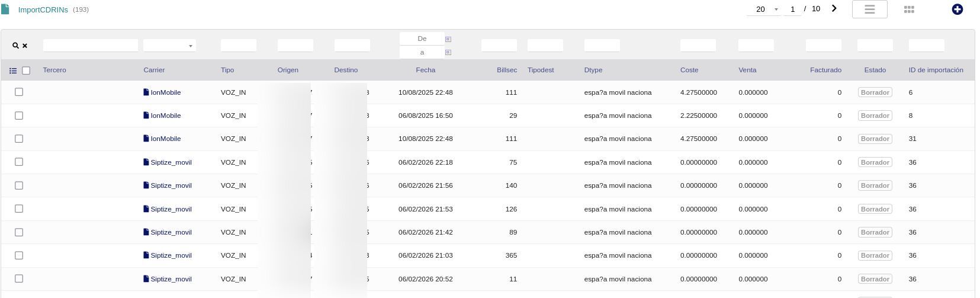Viewport: 980px width, 298px height.
Task: Switch to the grid card view icon
Action: click(909, 9)
